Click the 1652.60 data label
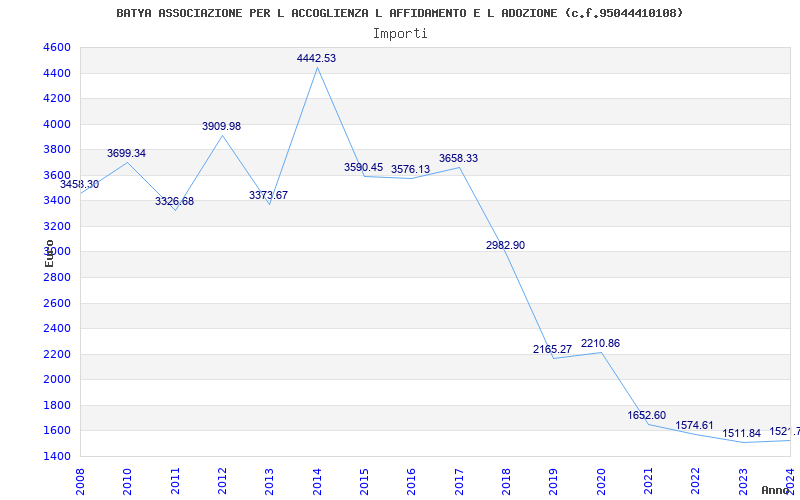This screenshot has height=500, width=800. [647, 415]
